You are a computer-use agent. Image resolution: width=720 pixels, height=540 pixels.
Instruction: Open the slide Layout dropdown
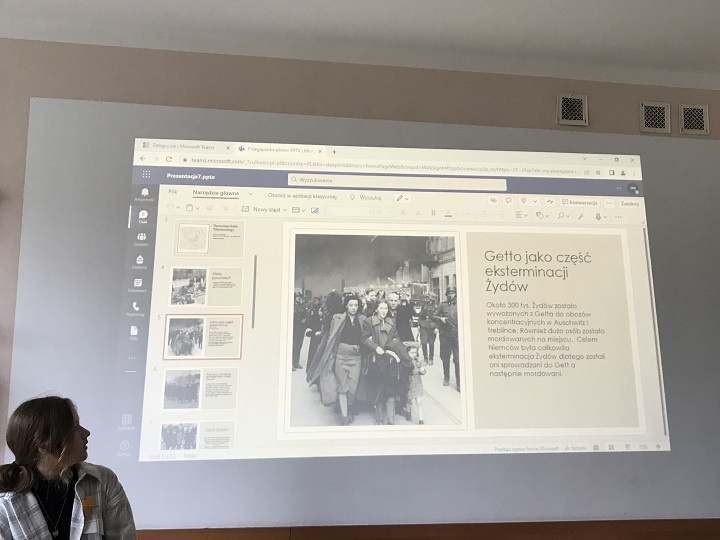(298, 210)
